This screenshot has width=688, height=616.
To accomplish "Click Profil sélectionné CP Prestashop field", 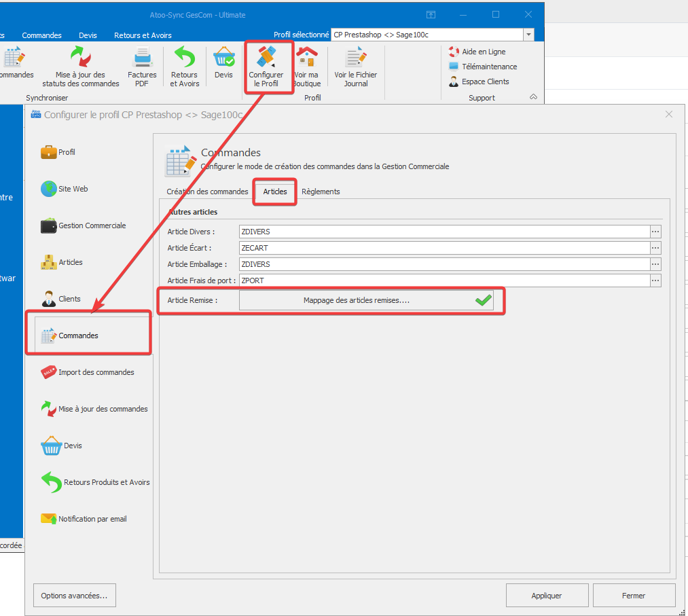I will point(427,35).
